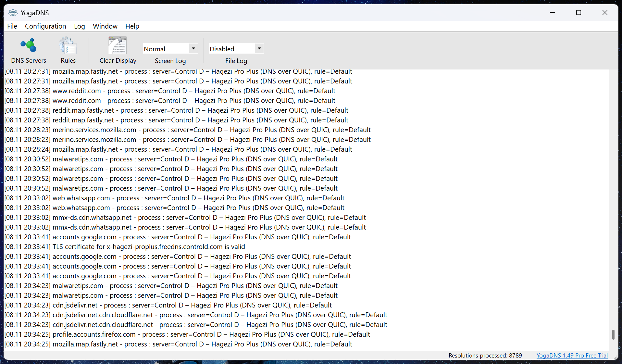The height and width of the screenshot is (364, 622).
Task: Click the YogaDNS lotus app icon
Action: [13, 13]
